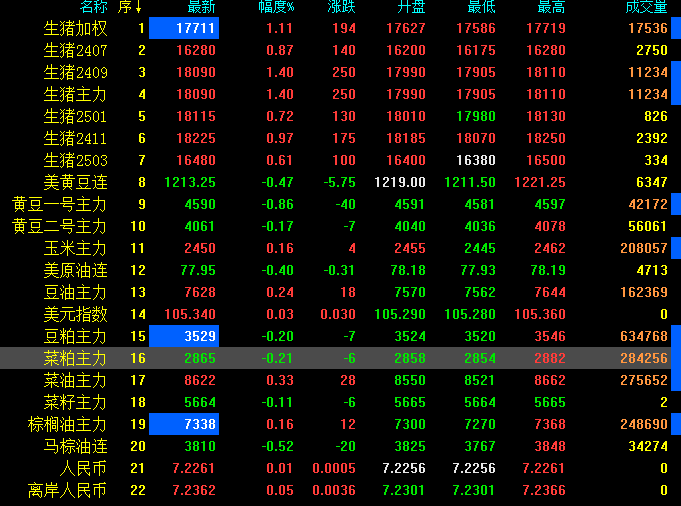Click latest price 105.340 of 美元指数
The width and height of the screenshot is (681, 506).
(190, 314)
